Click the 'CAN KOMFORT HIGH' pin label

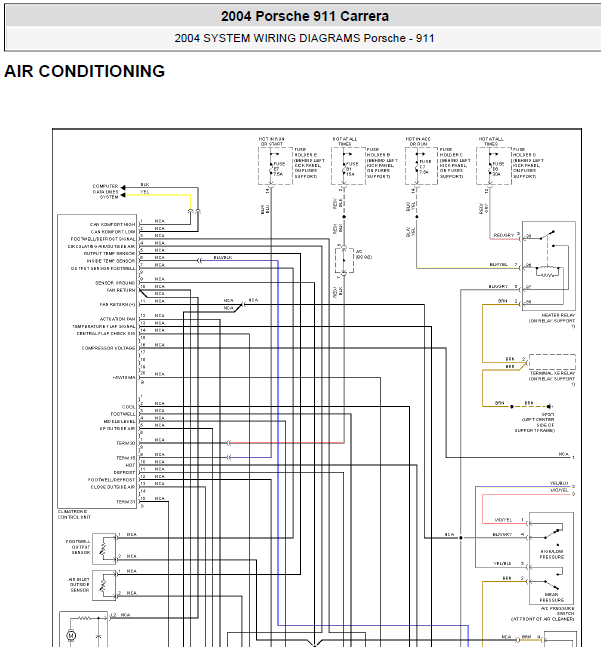[x=113, y=224]
